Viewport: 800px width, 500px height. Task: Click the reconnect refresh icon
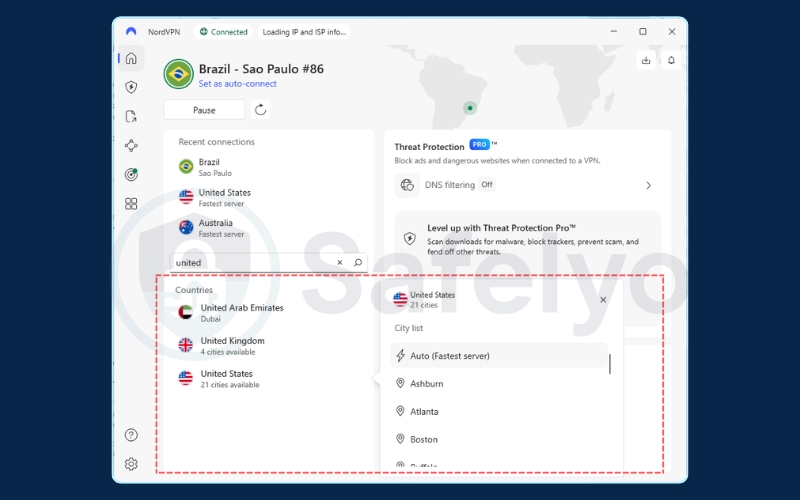tap(260, 110)
